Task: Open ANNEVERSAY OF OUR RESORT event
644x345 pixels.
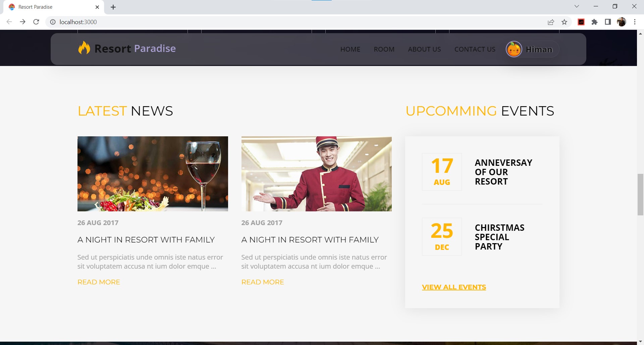Action: [x=503, y=172]
